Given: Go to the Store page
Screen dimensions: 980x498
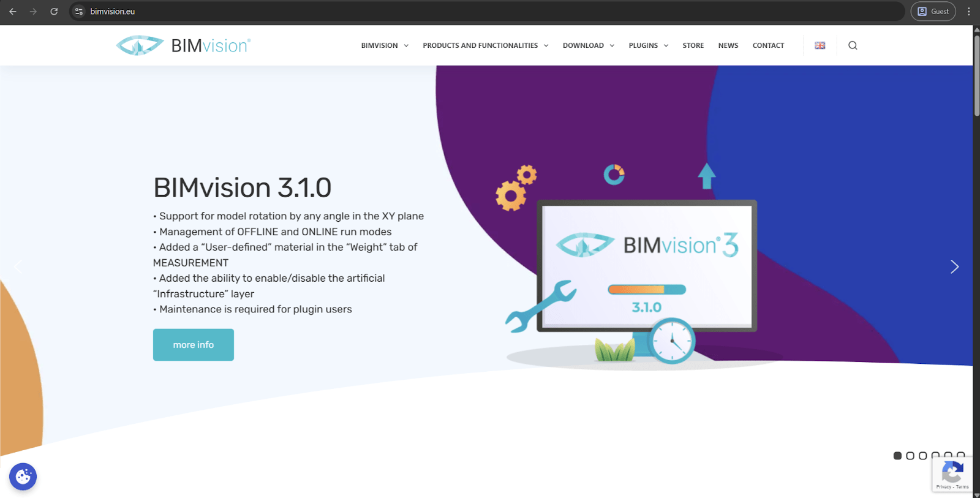Looking at the screenshot, I should point(693,45).
